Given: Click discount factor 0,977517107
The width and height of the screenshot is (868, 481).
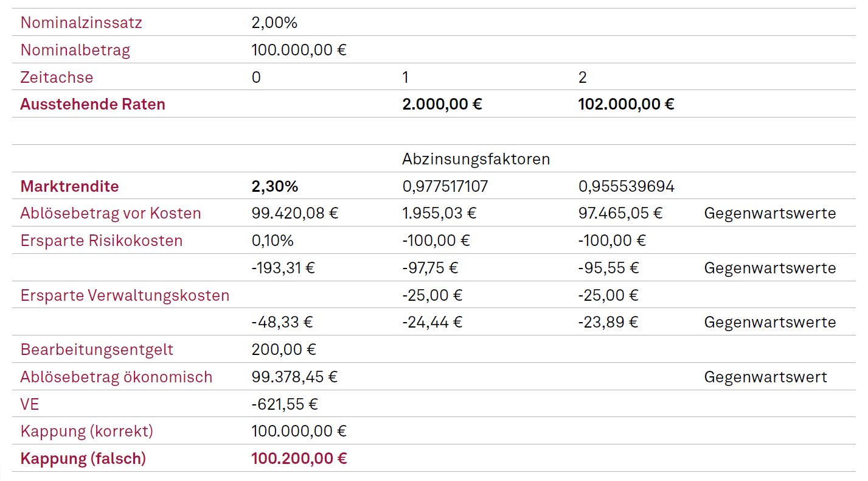Looking at the screenshot, I should pyautogui.click(x=445, y=186).
